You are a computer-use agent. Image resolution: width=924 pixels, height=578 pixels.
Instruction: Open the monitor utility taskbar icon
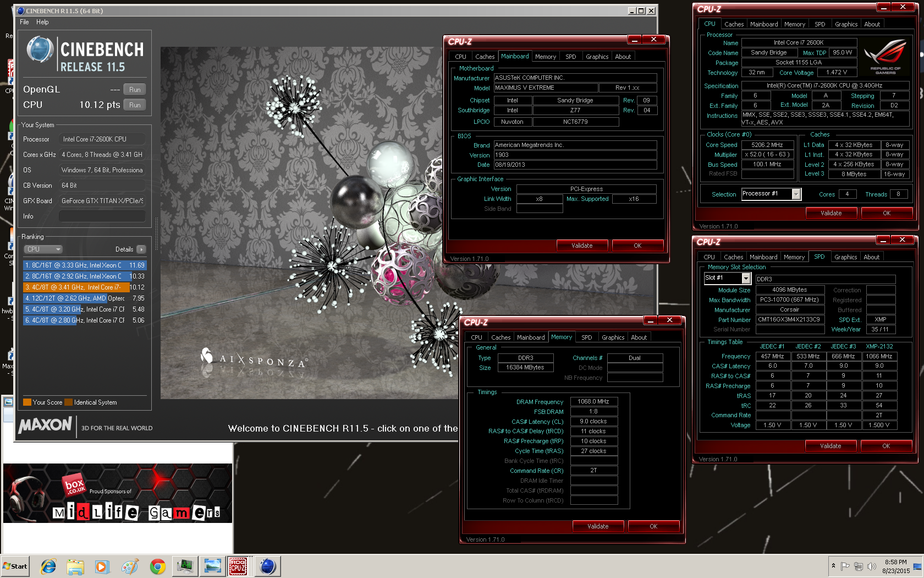pos(185,566)
